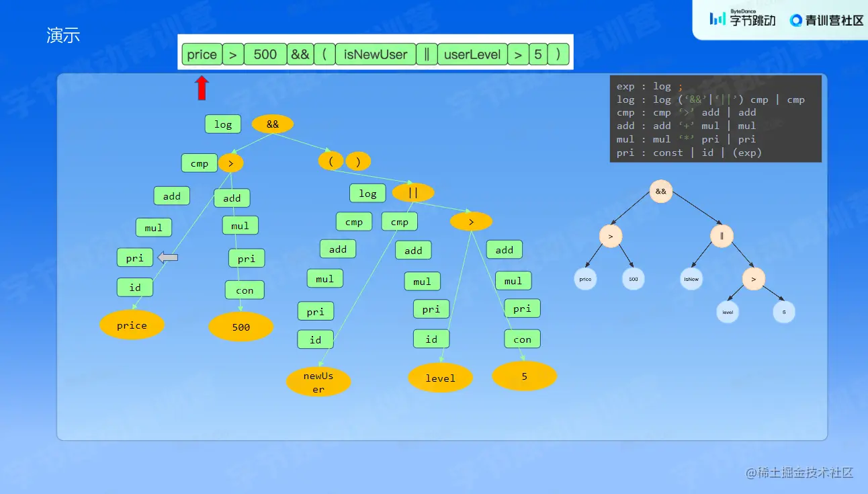Click the orange 'level' leaf ellipse
The width and height of the screenshot is (868, 494).
point(441,378)
